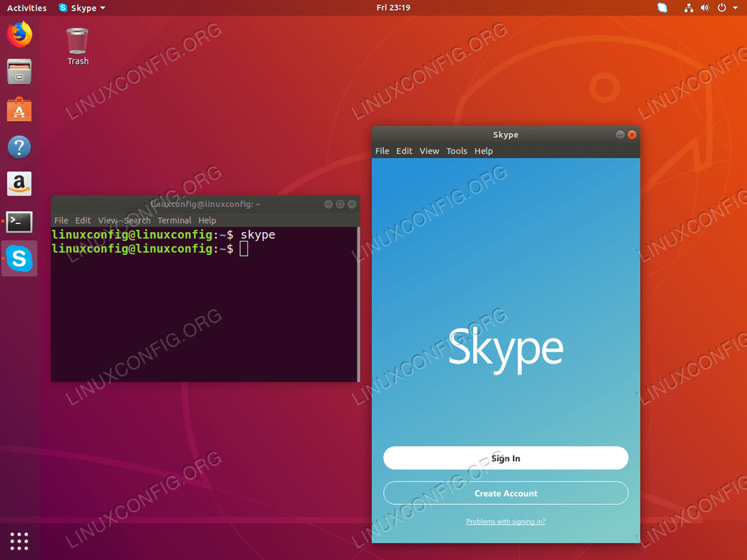Open the system menu with the top-right arrow
Image resolution: width=747 pixels, height=560 pixels.
point(736,8)
